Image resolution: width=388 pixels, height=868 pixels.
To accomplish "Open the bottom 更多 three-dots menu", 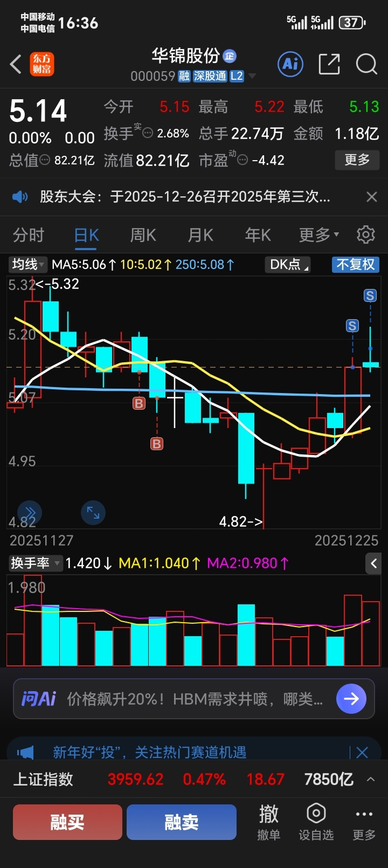I will (x=364, y=822).
